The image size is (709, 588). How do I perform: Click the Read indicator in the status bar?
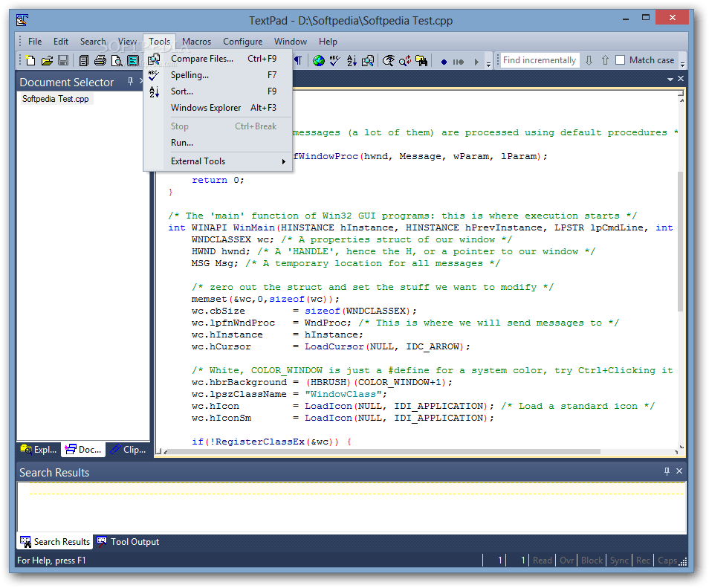click(x=542, y=560)
